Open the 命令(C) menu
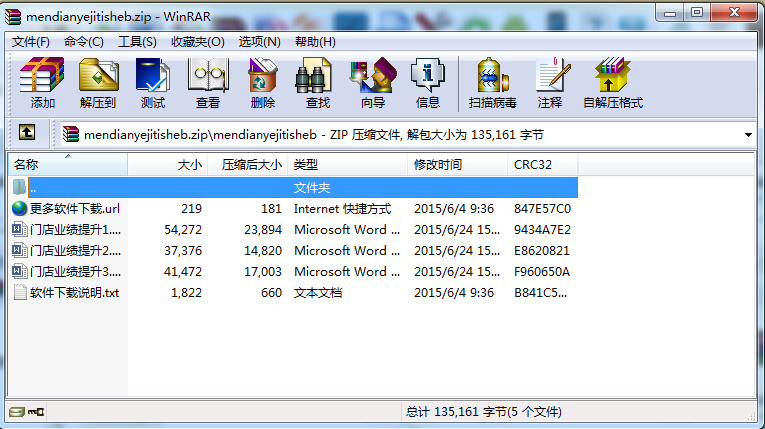Viewport: 765px width, 429px height. click(83, 42)
